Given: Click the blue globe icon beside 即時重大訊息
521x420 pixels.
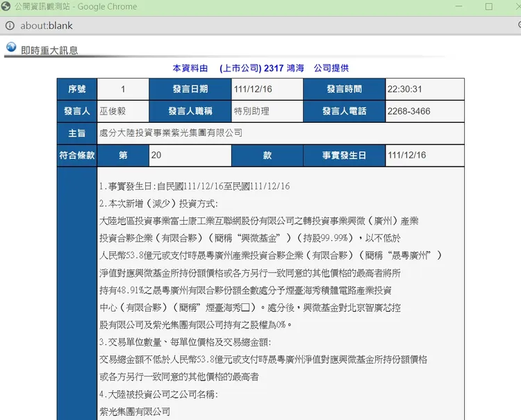Looking at the screenshot, I should pos(11,47).
